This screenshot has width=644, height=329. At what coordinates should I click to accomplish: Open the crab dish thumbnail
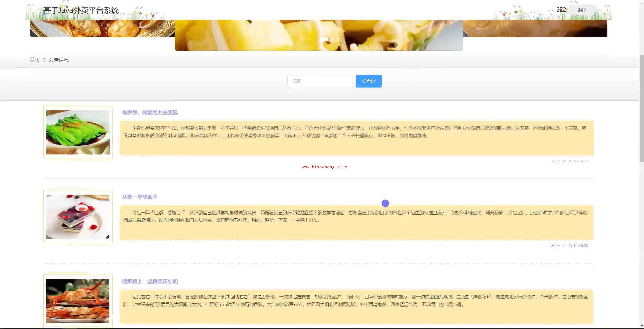[x=78, y=301]
